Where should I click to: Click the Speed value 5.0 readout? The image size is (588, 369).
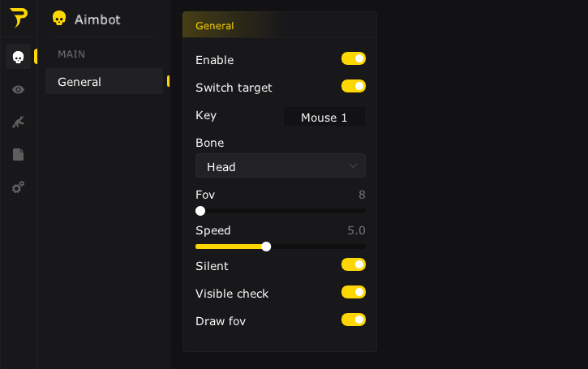(356, 230)
